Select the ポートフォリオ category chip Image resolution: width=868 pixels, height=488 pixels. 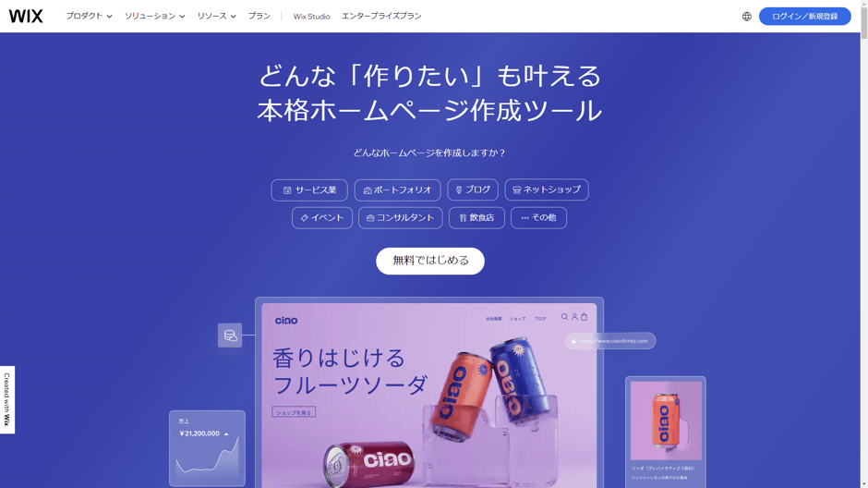pyautogui.click(x=397, y=190)
